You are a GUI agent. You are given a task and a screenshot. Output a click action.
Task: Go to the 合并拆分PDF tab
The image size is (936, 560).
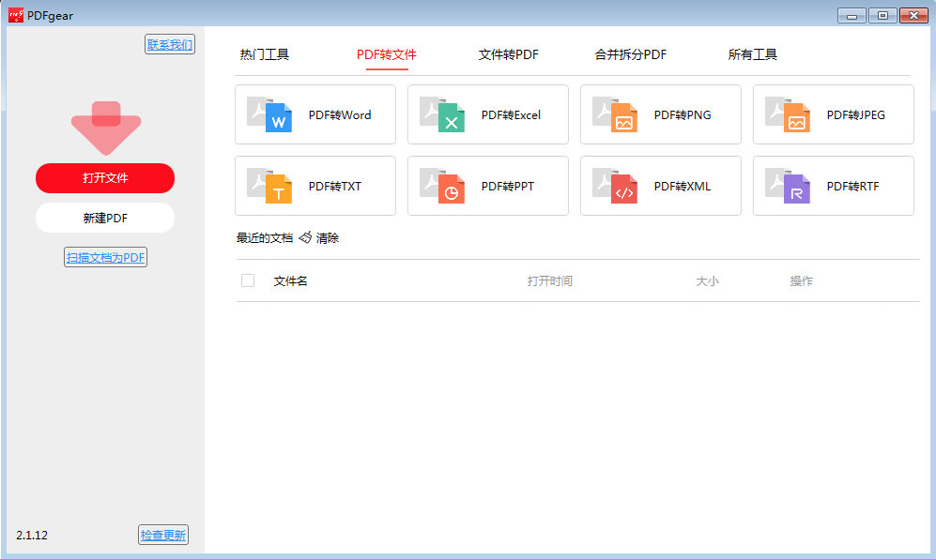[630, 54]
